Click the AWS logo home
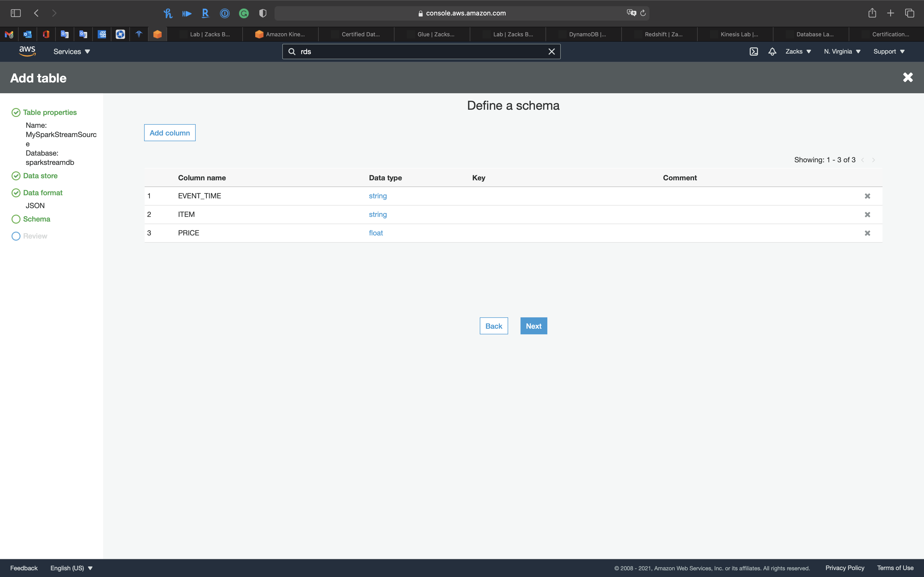Screen dimensions: 924x577 coord(27,51)
